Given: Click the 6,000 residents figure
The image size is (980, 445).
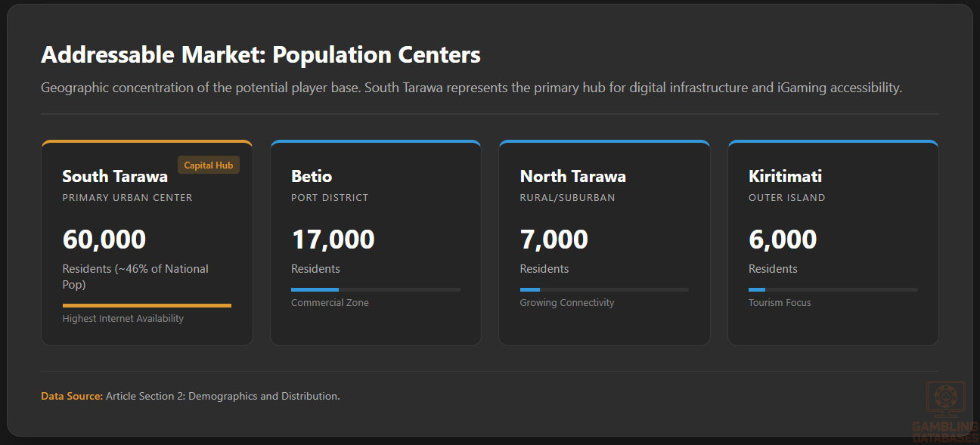Looking at the screenshot, I should pyautogui.click(x=783, y=239).
